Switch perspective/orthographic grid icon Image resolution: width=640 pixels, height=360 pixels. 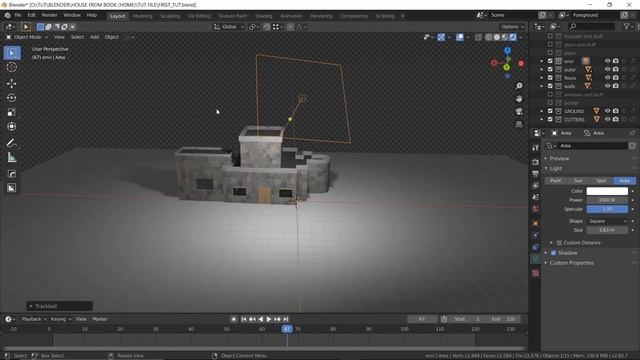pyautogui.click(x=519, y=124)
